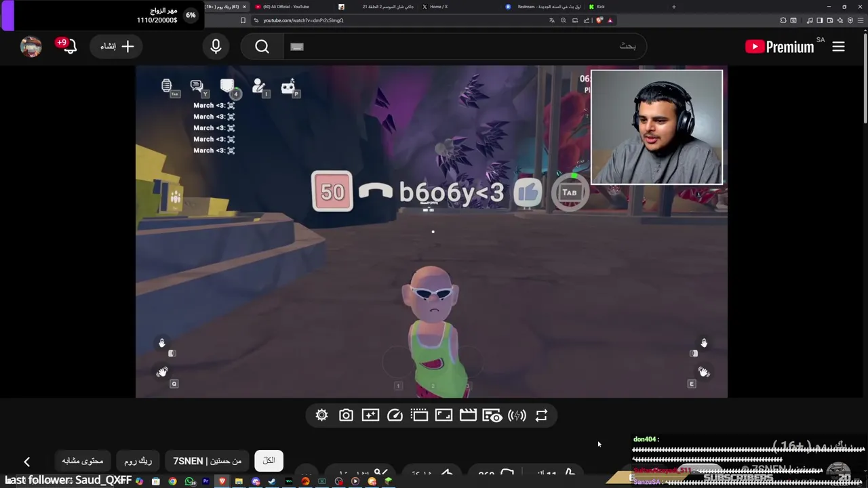Click the camera-with-eye icon

[x=492, y=415]
